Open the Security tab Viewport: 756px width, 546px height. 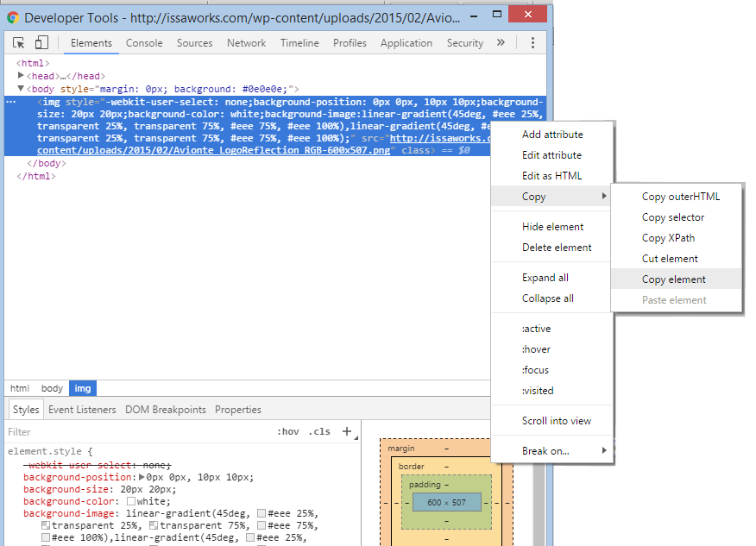point(465,43)
